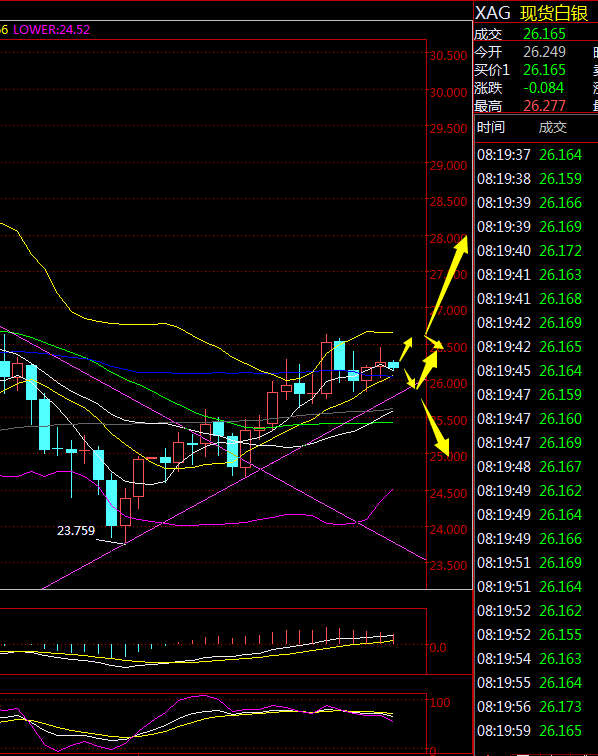Select tick row 08:19:47 at 26.169
This screenshot has width=598, height=756.
point(530,443)
